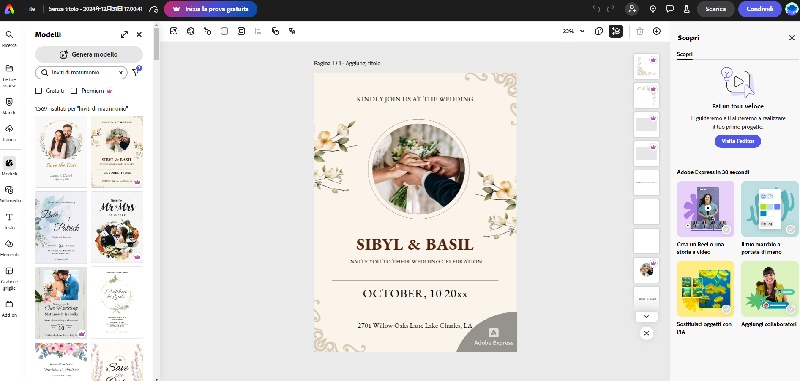The height and width of the screenshot is (381, 800).
Task: Click the Redo arrow in top bar
Action: (x=610, y=9)
